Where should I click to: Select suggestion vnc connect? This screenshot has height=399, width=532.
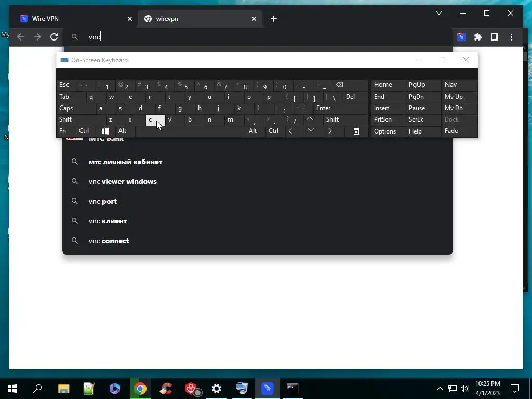pos(258,241)
